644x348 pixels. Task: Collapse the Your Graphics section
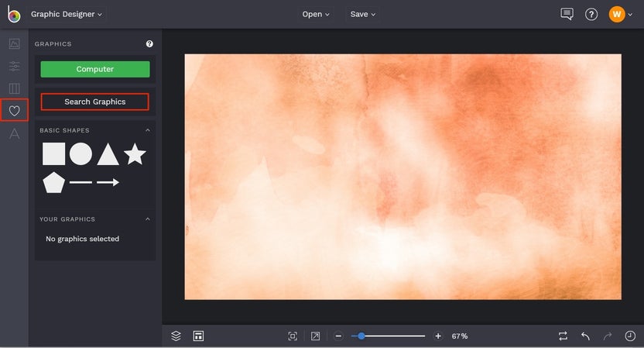(x=148, y=219)
